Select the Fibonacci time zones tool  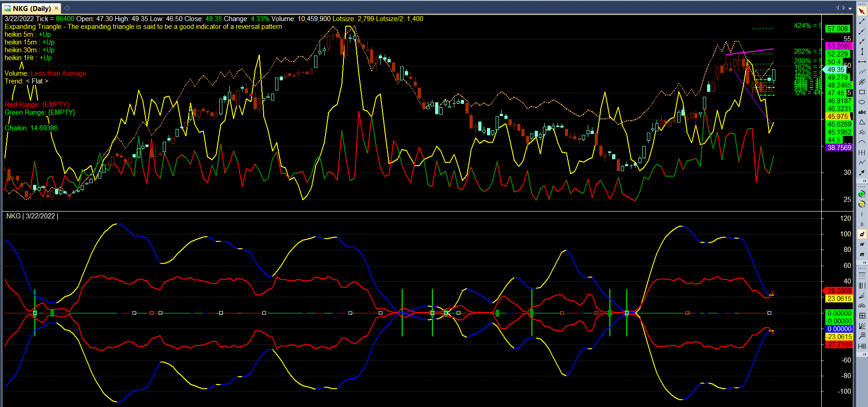point(862,285)
